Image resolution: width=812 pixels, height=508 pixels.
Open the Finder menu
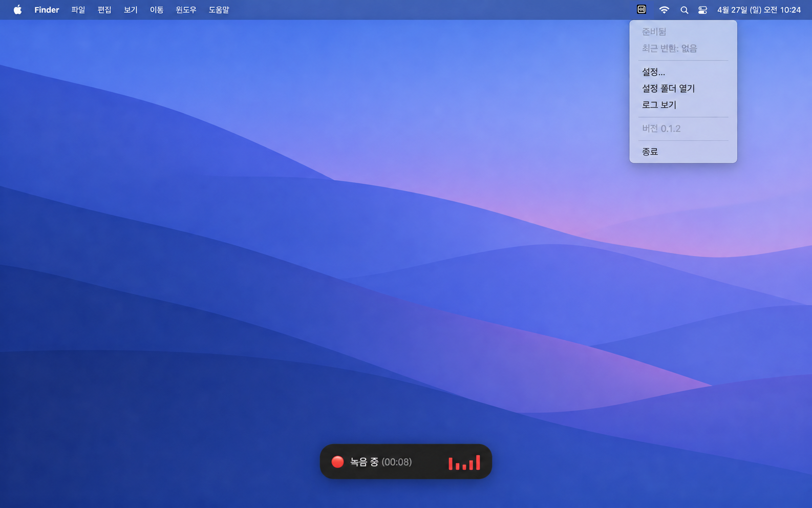[47, 10]
